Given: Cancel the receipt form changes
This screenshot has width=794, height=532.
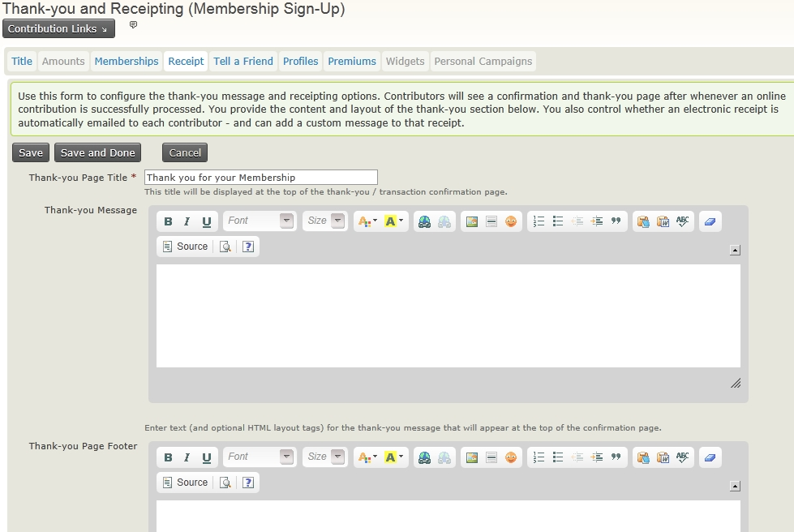Looking at the screenshot, I should pyautogui.click(x=185, y=153).
